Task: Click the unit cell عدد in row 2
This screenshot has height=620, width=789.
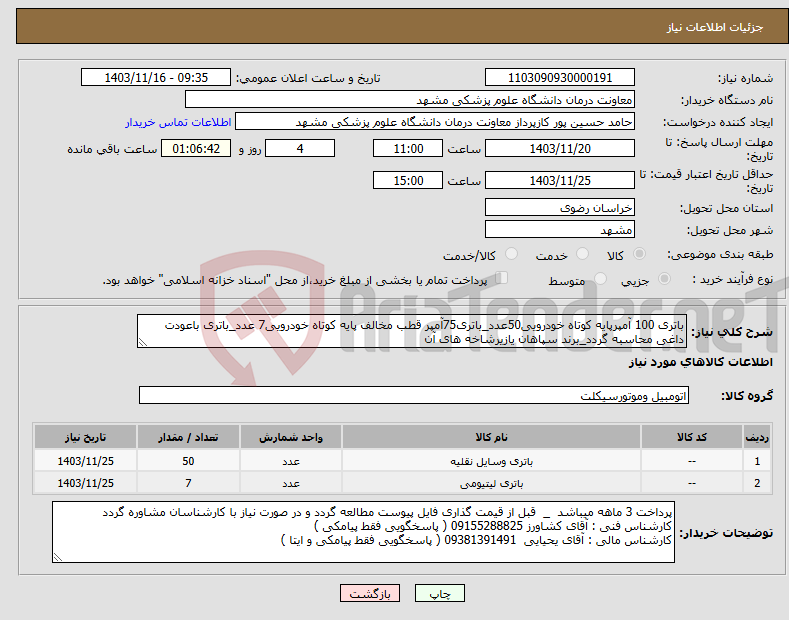Action: (x=291, y=483)
